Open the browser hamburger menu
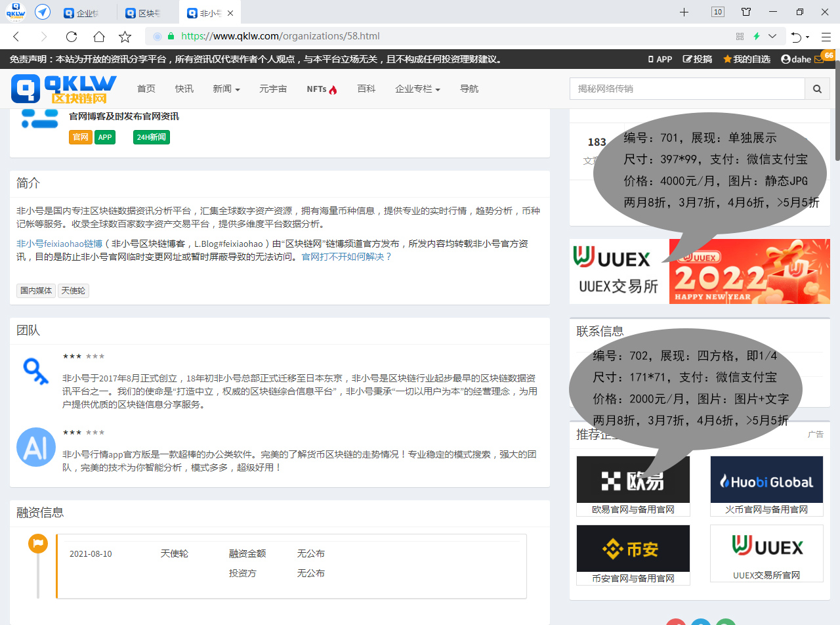The height and width of the screenshot is (625, 840). point(826,37)
